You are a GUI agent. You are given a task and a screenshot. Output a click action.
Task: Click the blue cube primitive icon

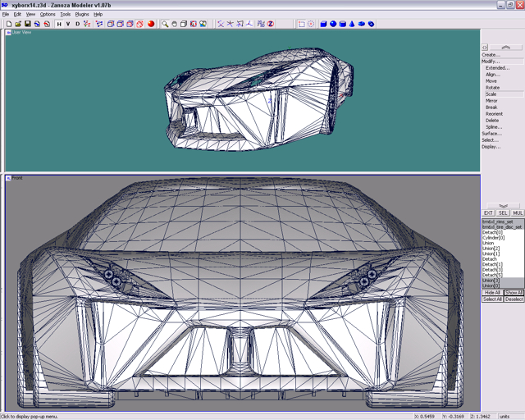pyautogui.click(x=323, y=24)
